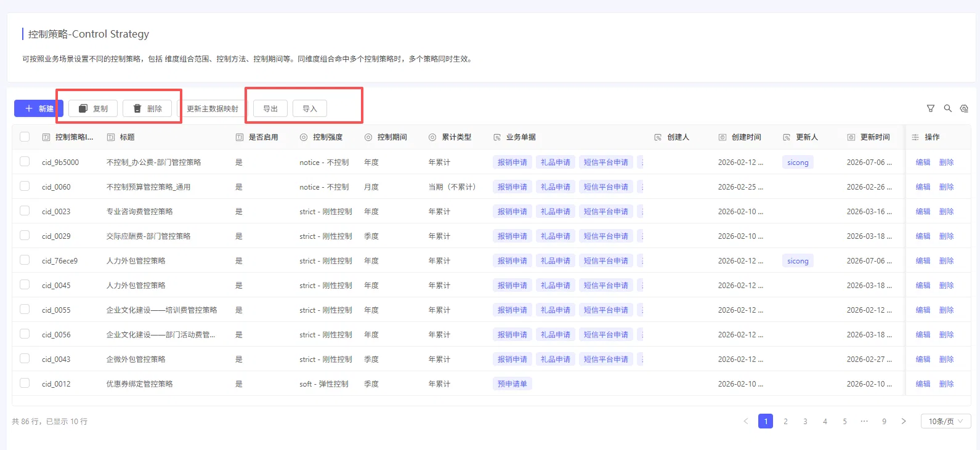The width and height of the screenshot is (980, 450).
Task: Click the search magnifier icon
Action: click(x=948, y=108)
